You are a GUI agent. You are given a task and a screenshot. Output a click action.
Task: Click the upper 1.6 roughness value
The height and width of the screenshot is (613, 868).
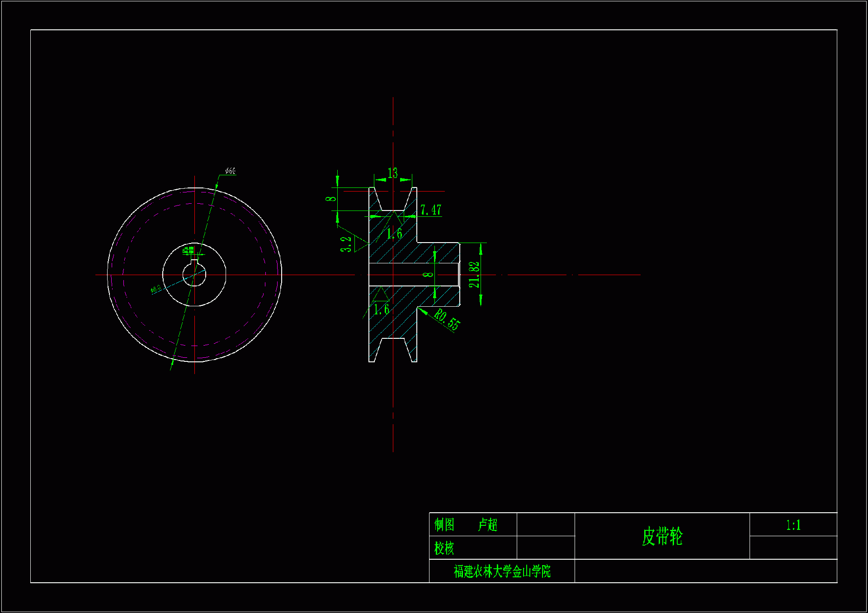[394, 234]
